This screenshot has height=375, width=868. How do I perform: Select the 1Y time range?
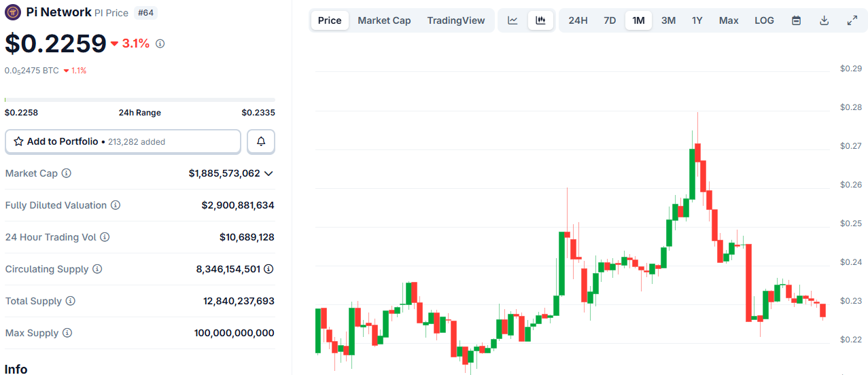click(x=697, y=20)
